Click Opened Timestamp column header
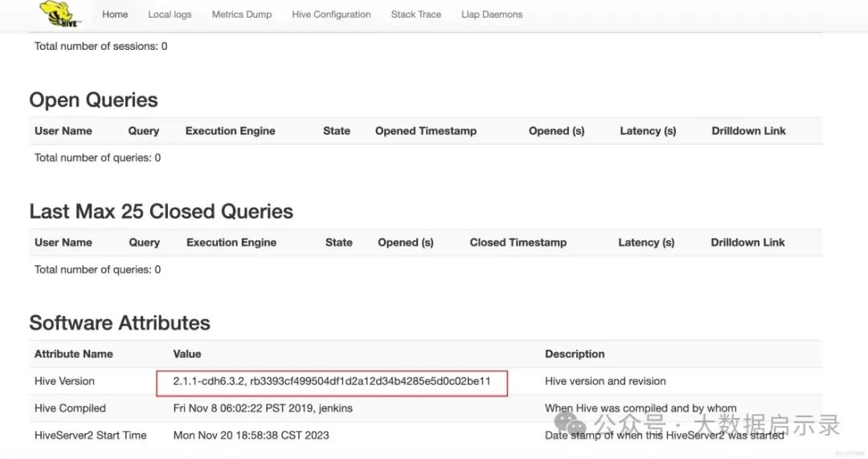The width and height of the screenshot is (868, 459). tap(426, 131)
